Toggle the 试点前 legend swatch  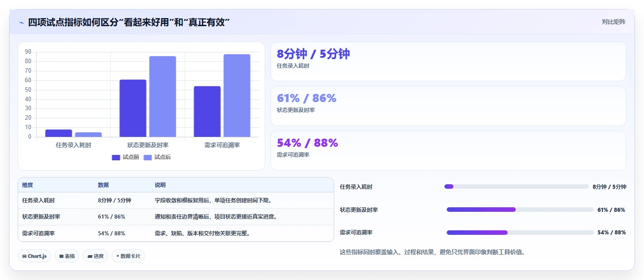(x=116, y=157)
